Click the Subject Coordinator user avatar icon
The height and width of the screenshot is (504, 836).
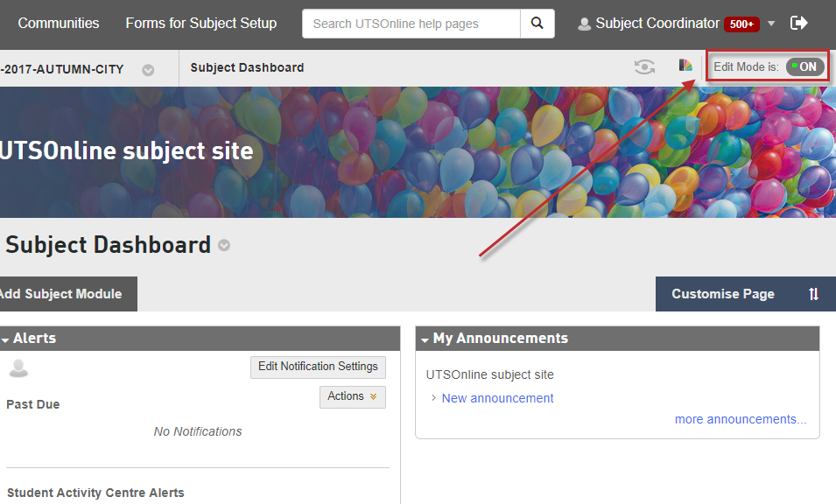[584, 24]
